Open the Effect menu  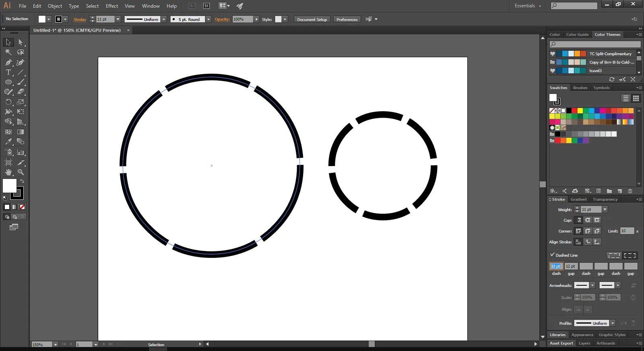112,6
